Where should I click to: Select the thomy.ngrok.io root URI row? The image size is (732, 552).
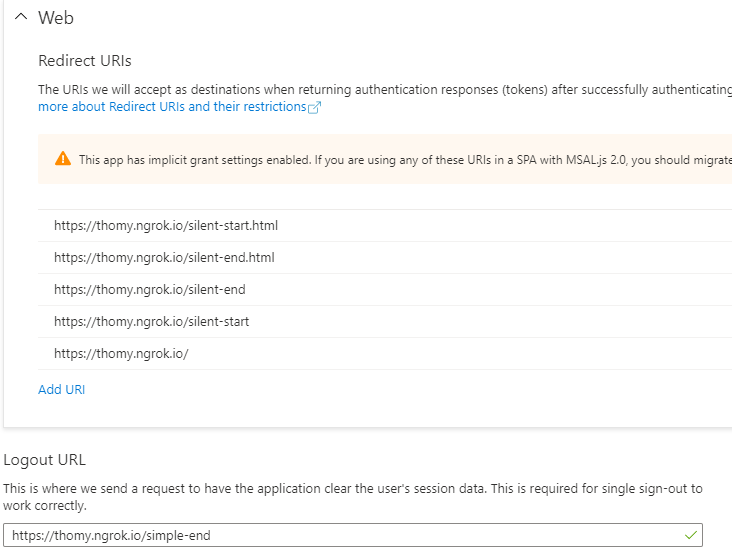click(x=385, y=354)
